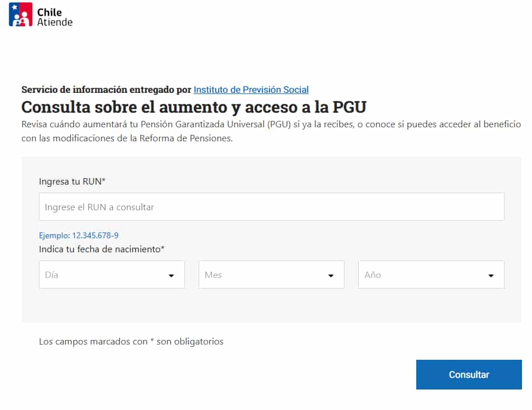
Task: Click the ChileAtiende flag-and-family logo icon
Action: click(x=20, y=15)
